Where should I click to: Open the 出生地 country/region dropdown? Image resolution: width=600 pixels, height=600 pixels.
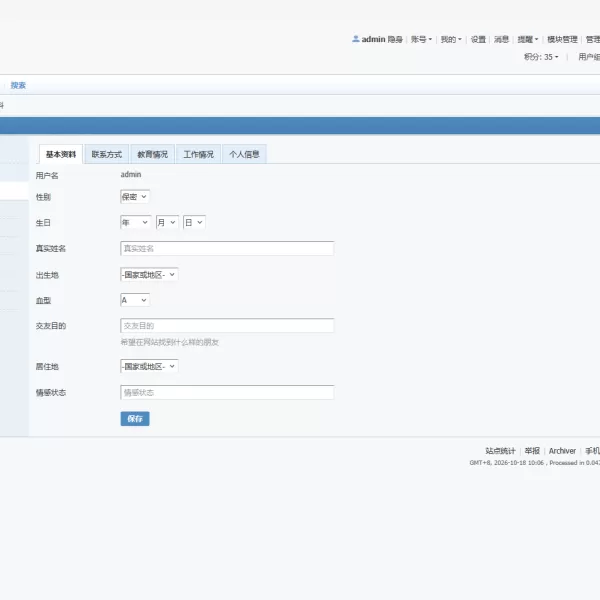point(149,274)
